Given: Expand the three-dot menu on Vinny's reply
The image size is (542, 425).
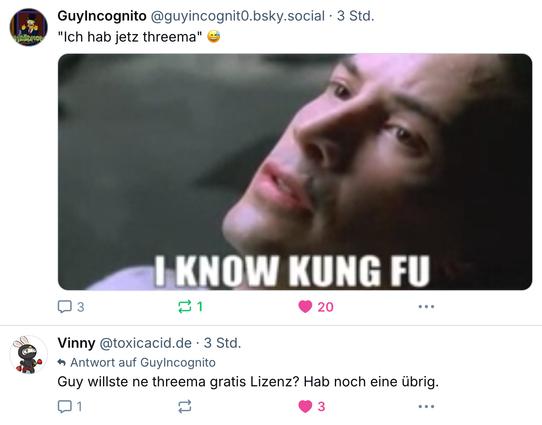Looking at the screenshot, I should (426, 406).
